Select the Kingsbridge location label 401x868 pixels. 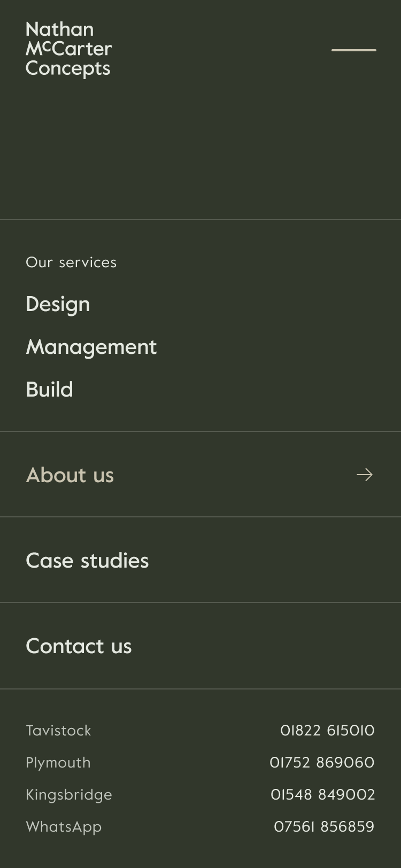tap(69, 795)
